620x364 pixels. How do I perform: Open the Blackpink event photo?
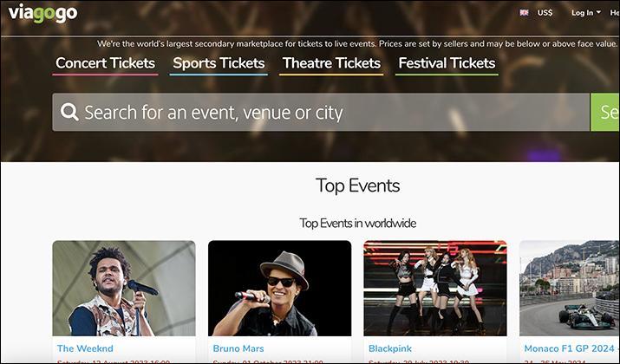435,289
